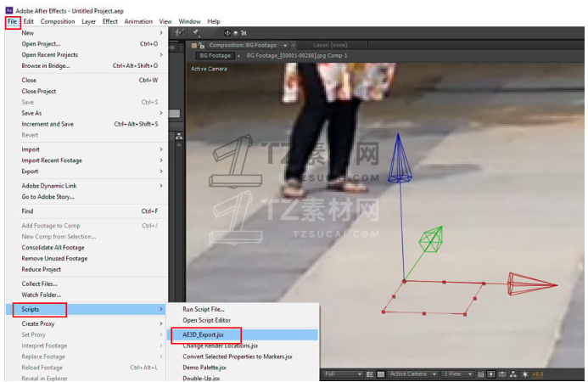Expand the Create Proxy submenu
Viewport: 588px width, 382px height.
[x=87, y=323]
